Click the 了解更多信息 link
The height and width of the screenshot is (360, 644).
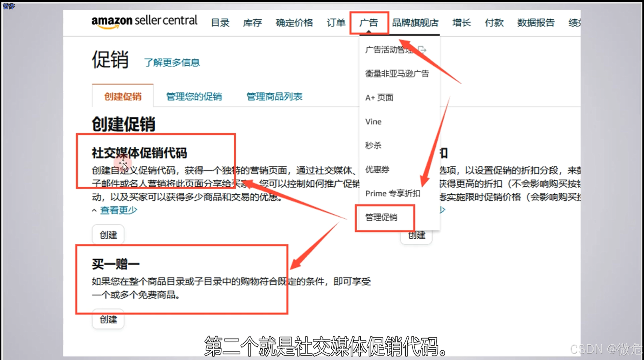coord(172,62)
